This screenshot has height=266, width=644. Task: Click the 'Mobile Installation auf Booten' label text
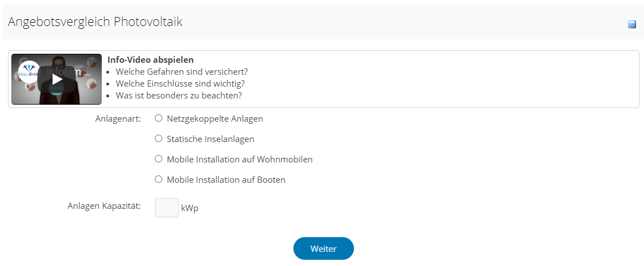click(226, 180)
